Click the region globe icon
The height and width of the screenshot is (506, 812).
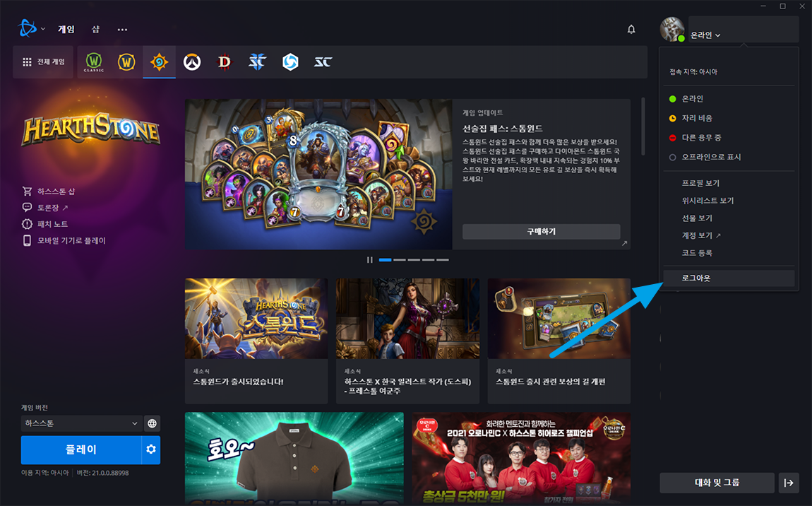tap(152, 423)
